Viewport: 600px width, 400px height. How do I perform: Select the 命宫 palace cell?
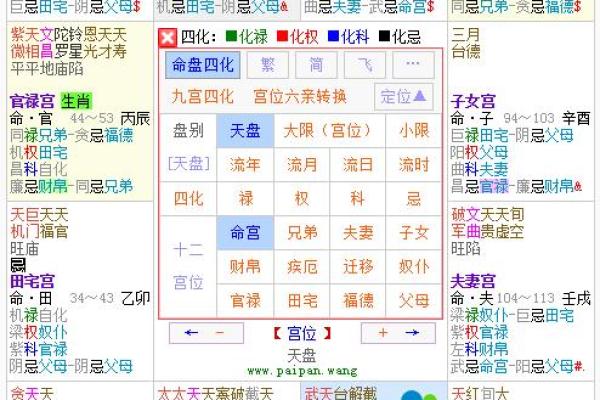pos(246,232)
